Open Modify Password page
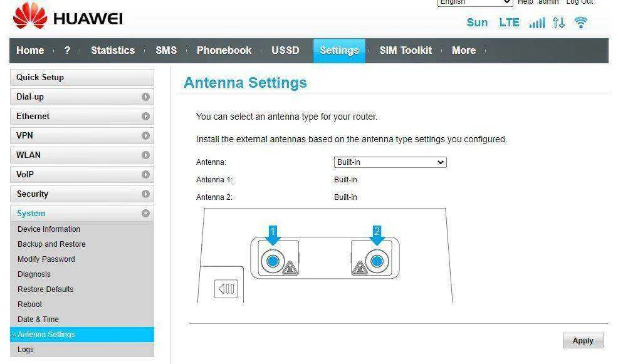This screenshot has height=364, width=618. click(46, 259)
